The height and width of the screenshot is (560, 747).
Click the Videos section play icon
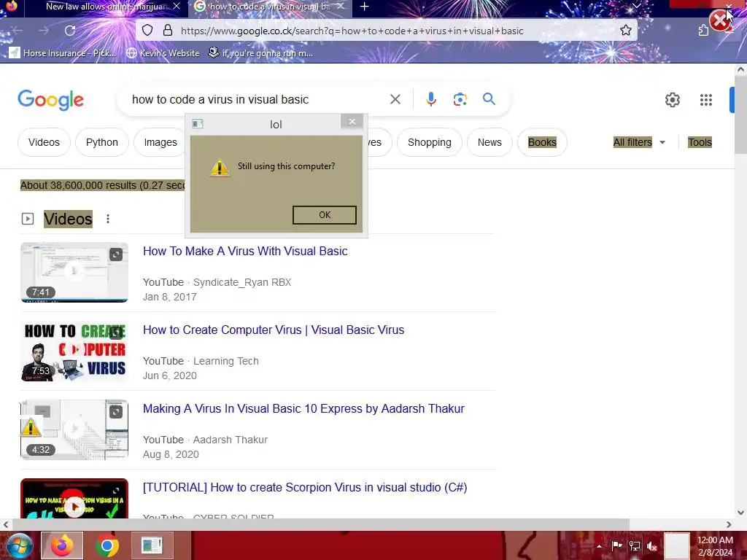coord(28,219)
